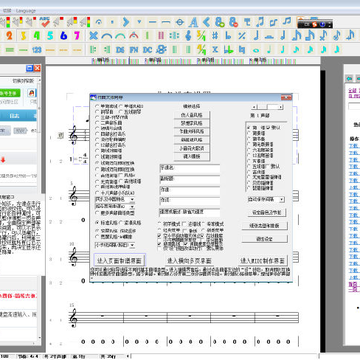Click inside the 作曲 input field
The image size is (360, 360).
click(190, 191)
